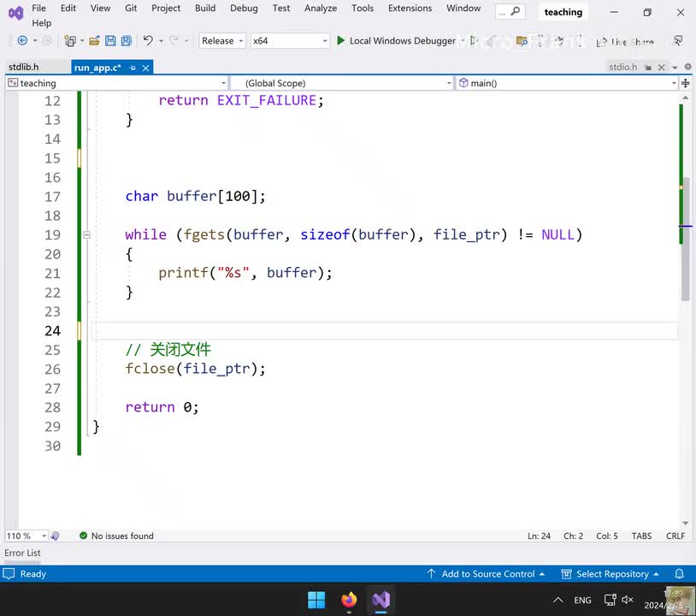This screenshot has width=696, height=616.
Task: Click the Open File folder icon
Action: (94, 41)
